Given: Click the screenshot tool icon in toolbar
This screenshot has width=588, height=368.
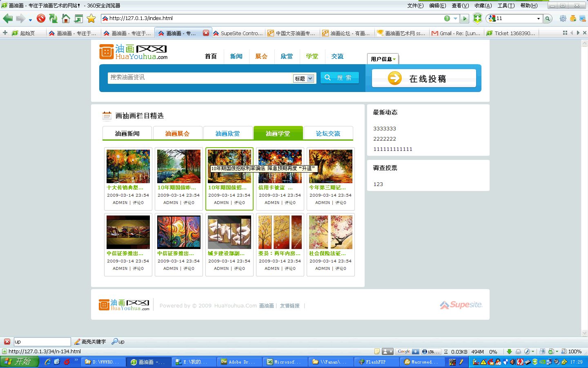Looking at the screenshot, I should pyautogui.click(x=582, y=18).
